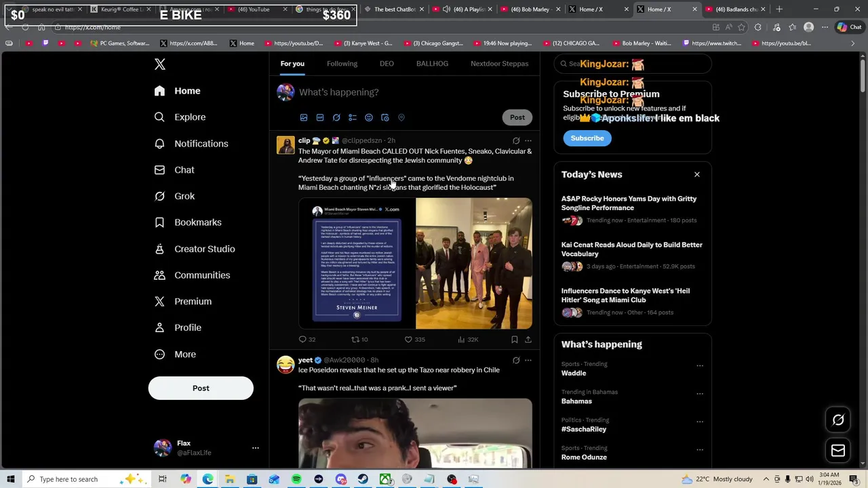Open the GIF picker in composer
The height and width of the screenshot is (488, 868).
coord(320,117)
